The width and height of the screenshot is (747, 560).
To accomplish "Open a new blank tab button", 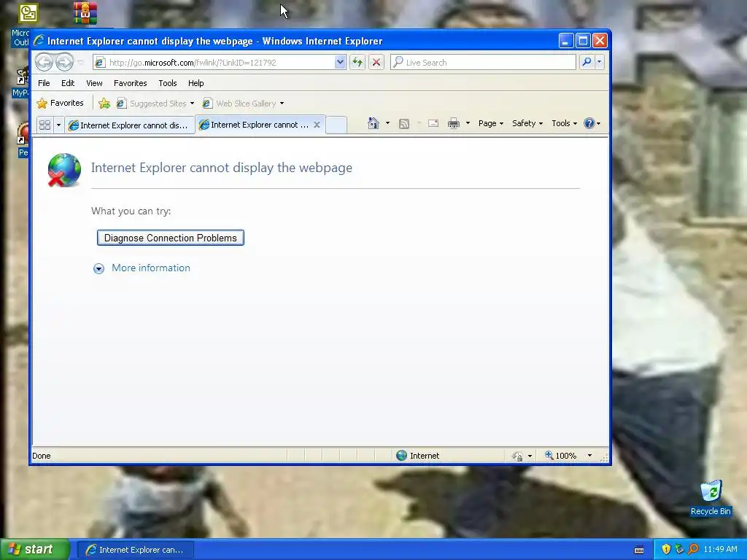I will point(336,125).
